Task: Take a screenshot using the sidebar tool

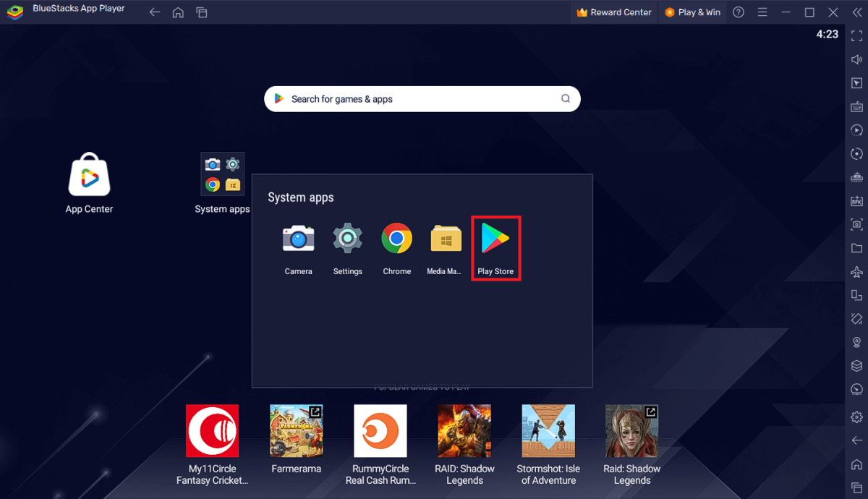Action: tap(856, 224)
